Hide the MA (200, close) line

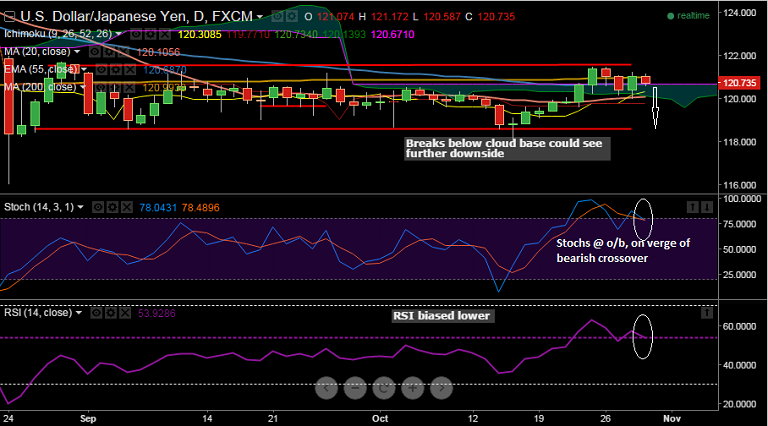(x=100, y=87)
